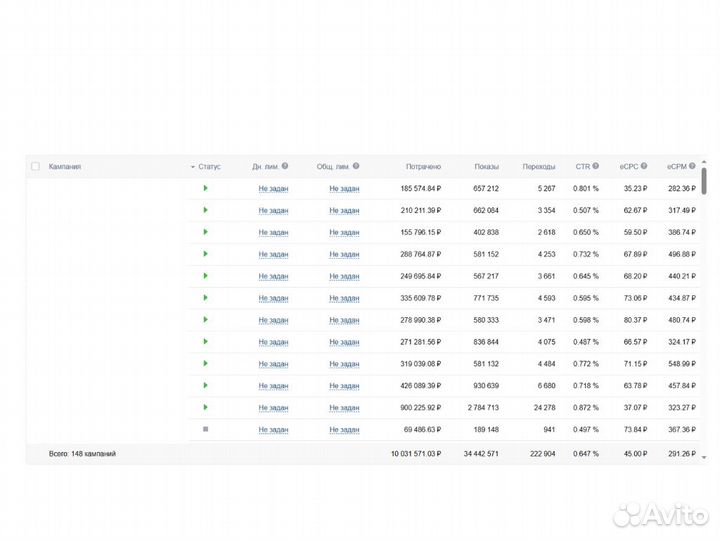Click play status icon in 900 225.92 ₽ row
Viewport: 720px width, 540px height.
pos(205,407)
